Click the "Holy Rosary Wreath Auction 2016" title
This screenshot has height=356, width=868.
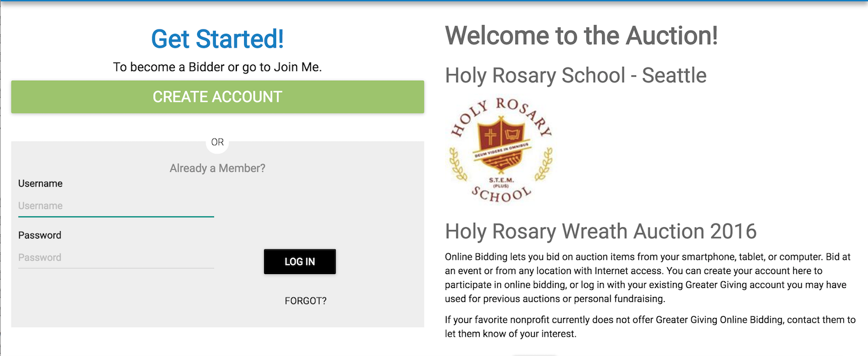point(600,231)
